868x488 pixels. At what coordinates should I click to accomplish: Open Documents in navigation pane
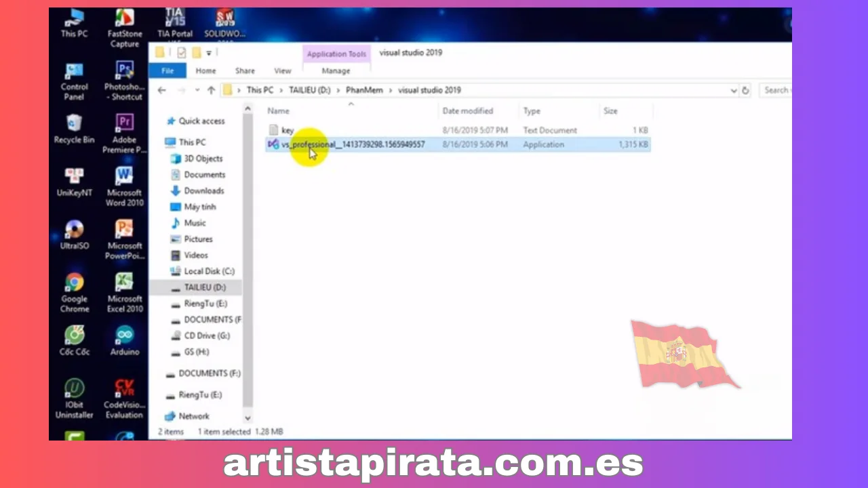pyautogui.click(x=205, y=175)
